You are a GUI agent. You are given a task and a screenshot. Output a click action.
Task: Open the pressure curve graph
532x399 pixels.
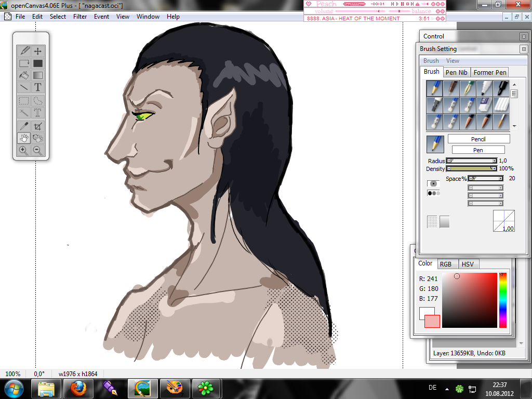[x=504, y=220]
